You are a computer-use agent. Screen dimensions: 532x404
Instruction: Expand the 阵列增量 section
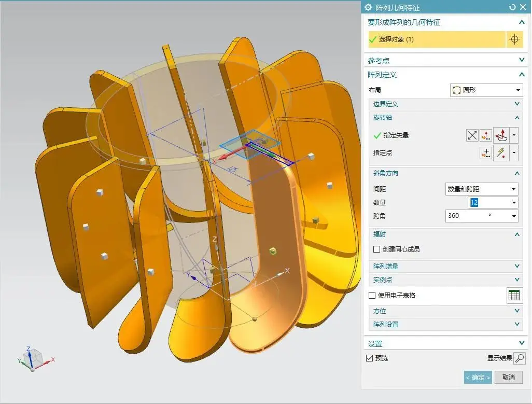point(517,266)
